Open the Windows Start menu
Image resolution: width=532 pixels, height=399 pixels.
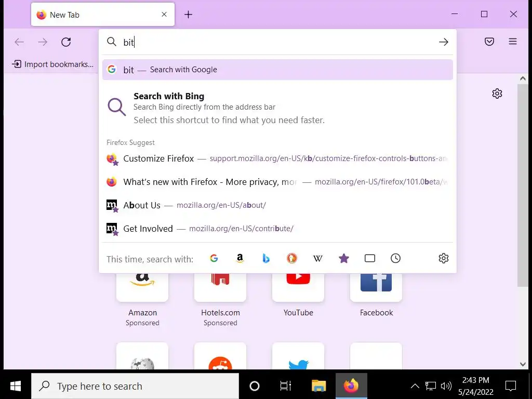click(x=16, y=386)
